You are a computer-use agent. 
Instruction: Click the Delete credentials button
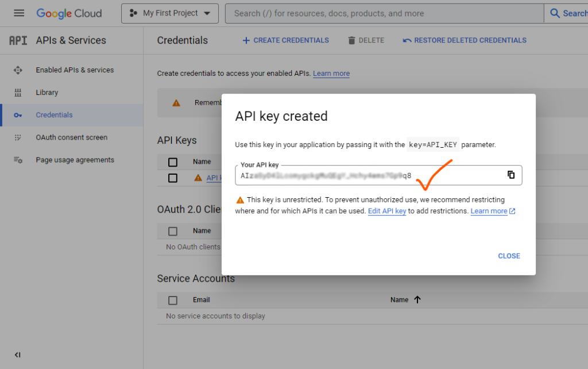[366, 40]
